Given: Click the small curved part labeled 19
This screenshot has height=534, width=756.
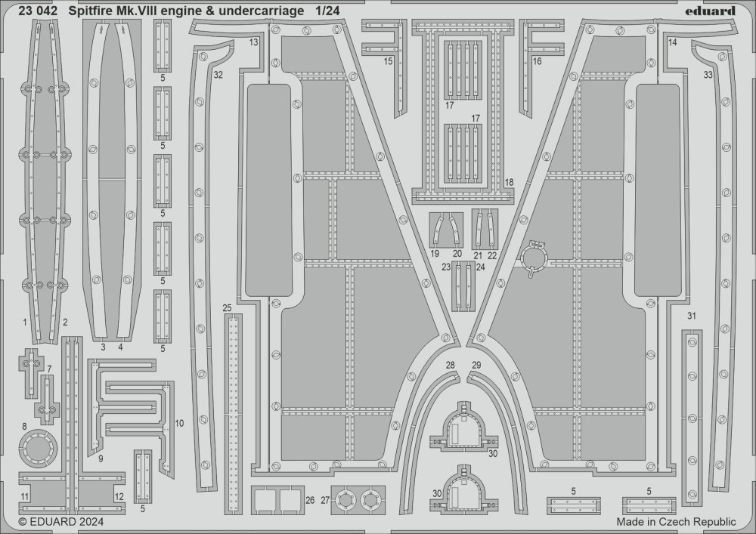Looking at the screenshot, I should pyautogui.click(x=437, y=230).
